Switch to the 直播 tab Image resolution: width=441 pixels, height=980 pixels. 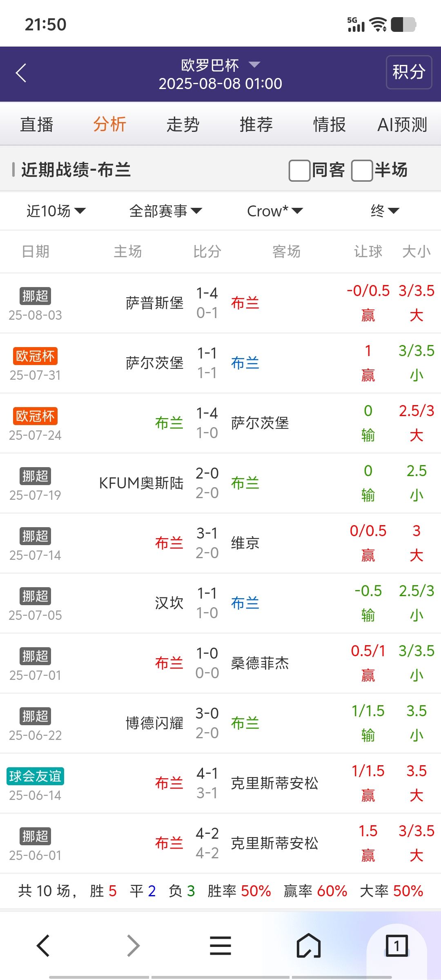[x=37, y=125]
